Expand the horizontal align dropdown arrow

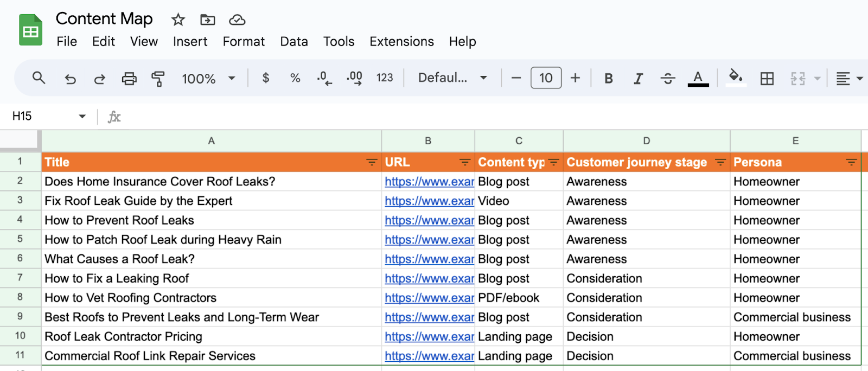[x=860, y=79]
